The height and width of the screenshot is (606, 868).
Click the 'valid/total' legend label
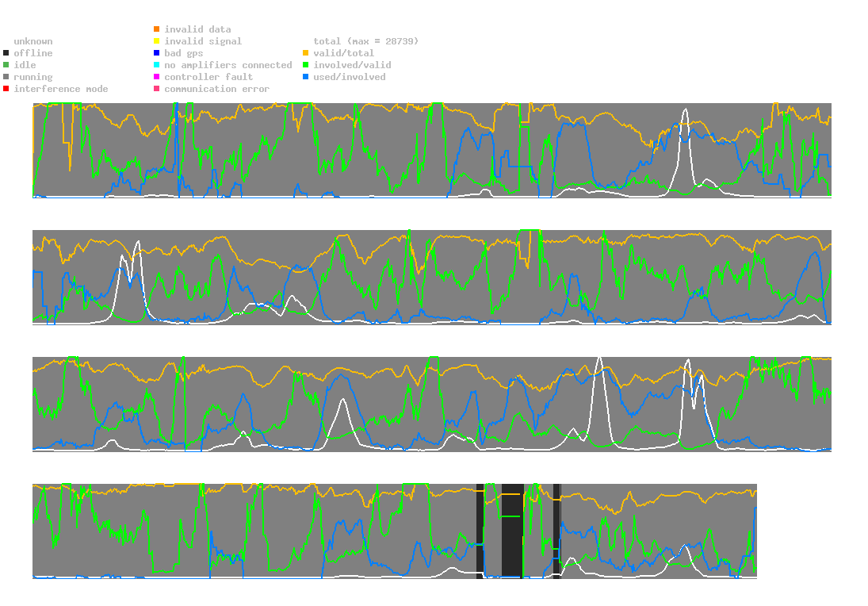[x=344, y=53]
